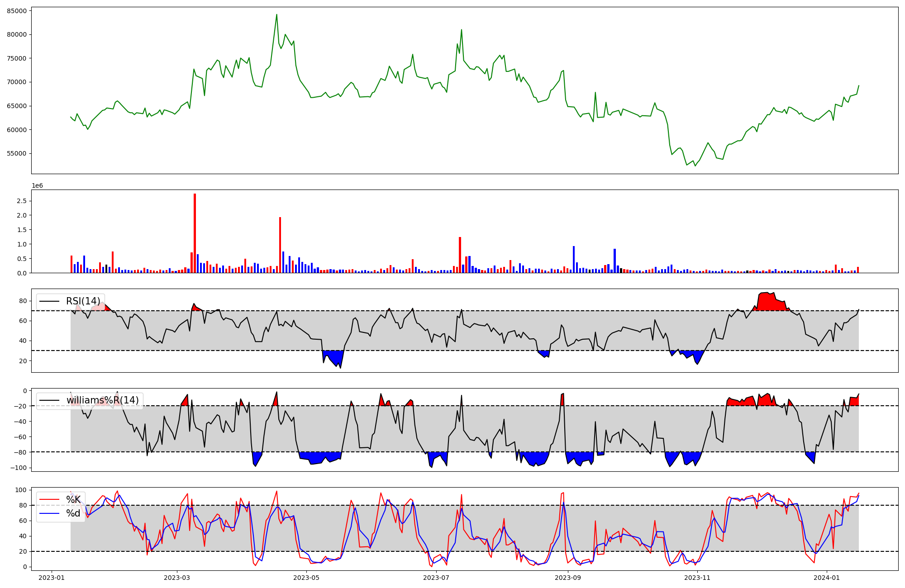Click the -100 tick on Williams %R axis
The width and height of the screenshot is (905, 588).
(x=19, y=468)
